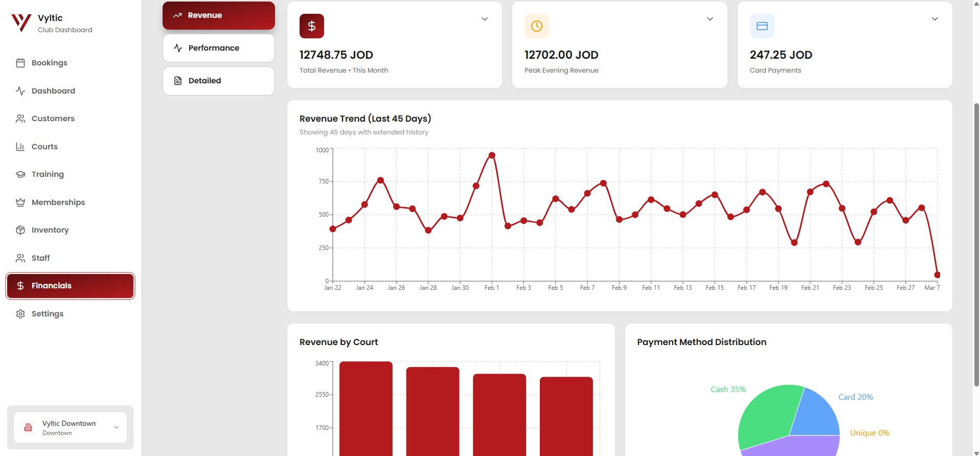Switch to the Detailed tab

tap(219, 81)
